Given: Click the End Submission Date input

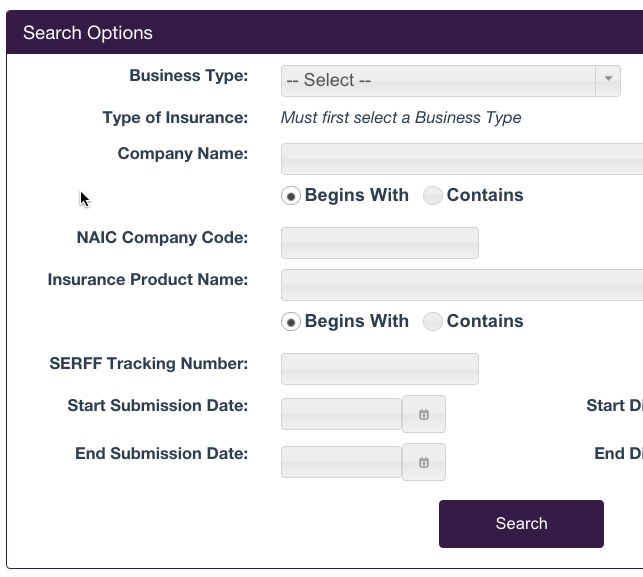Looking at the screenshot, I should click(x=341, y=462).
